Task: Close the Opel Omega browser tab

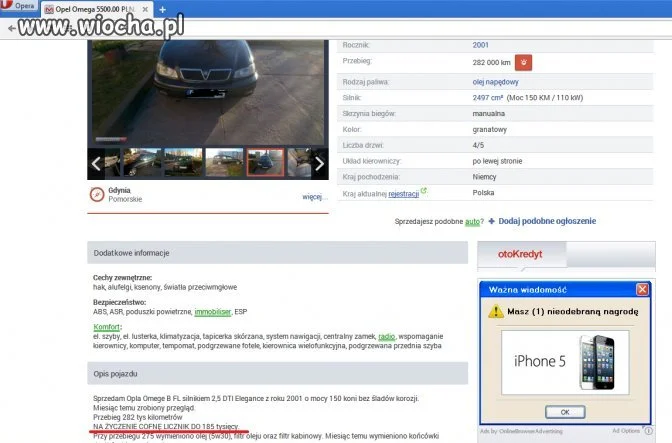Action: (145, 9)
